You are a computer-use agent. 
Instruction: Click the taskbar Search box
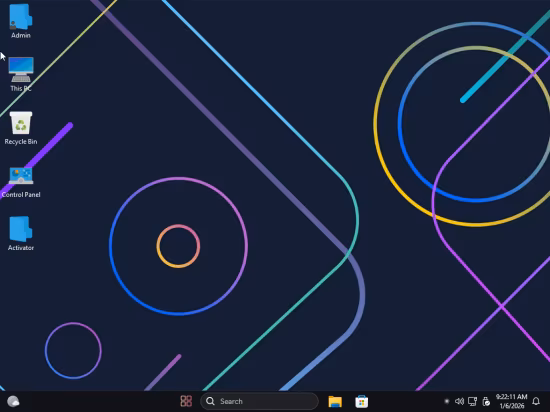coord(259,401)
